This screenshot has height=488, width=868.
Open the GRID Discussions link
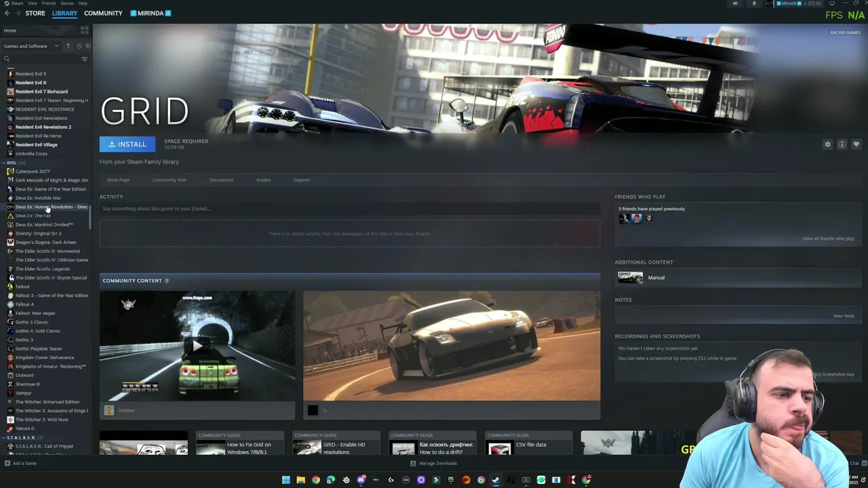tap(221, 180)
